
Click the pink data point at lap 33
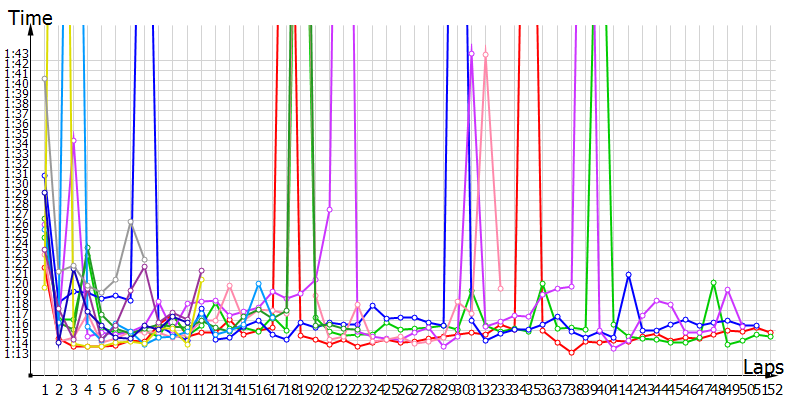click(500, 288)
